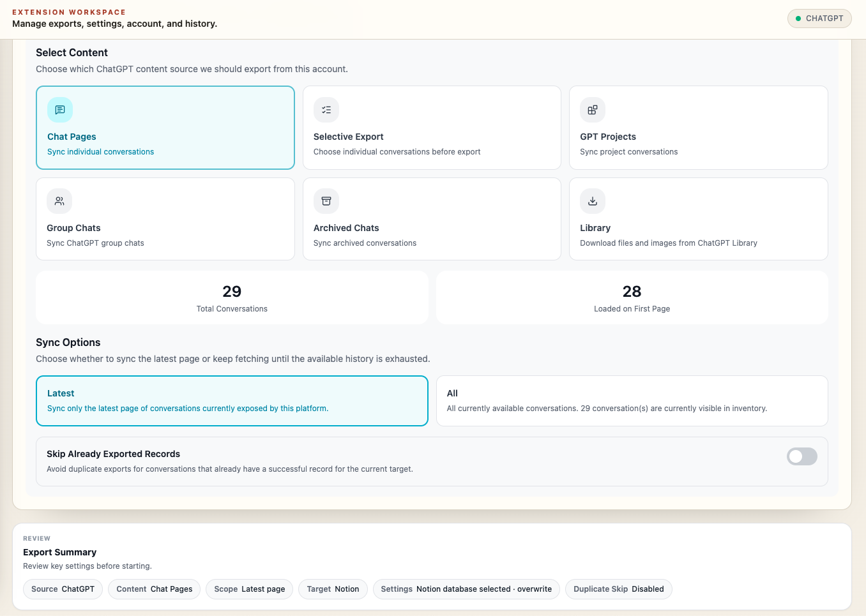
Task: Click the Selective Export checklist icon
Action: point(326,110)
